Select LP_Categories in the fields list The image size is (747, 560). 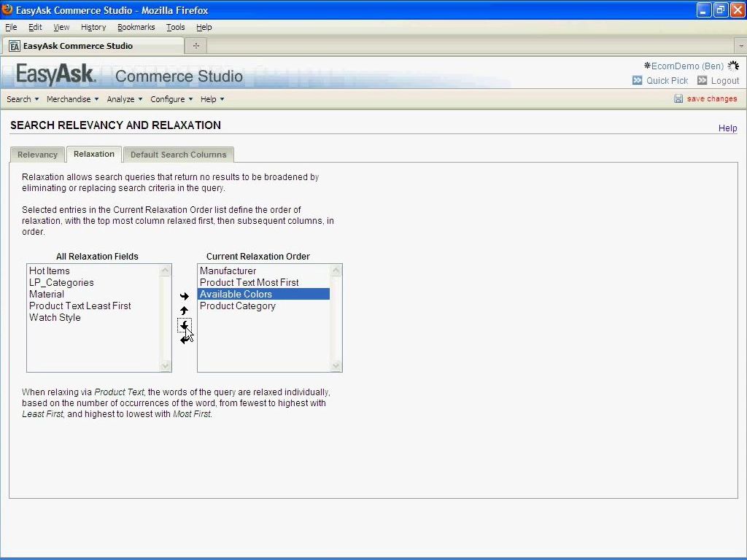click(93, 282)
